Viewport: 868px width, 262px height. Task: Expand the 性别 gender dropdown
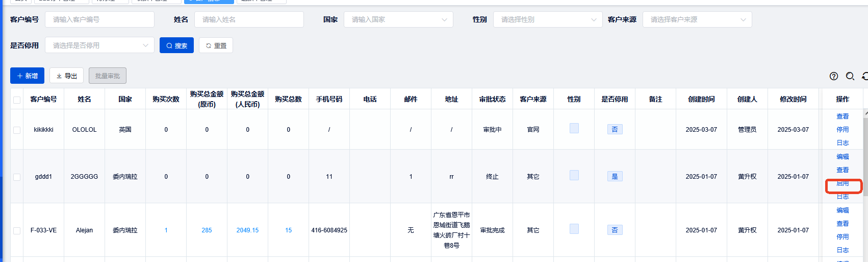point(548,19)
